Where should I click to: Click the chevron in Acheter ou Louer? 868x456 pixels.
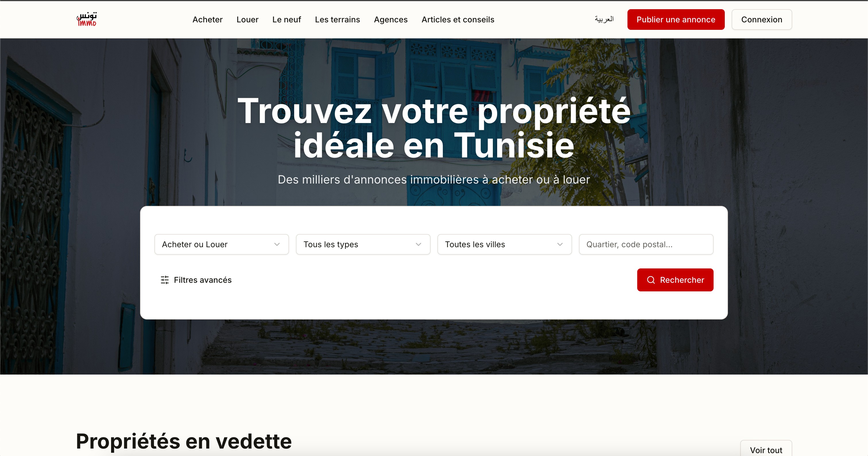pyautogui.click(x=277, y=245)
